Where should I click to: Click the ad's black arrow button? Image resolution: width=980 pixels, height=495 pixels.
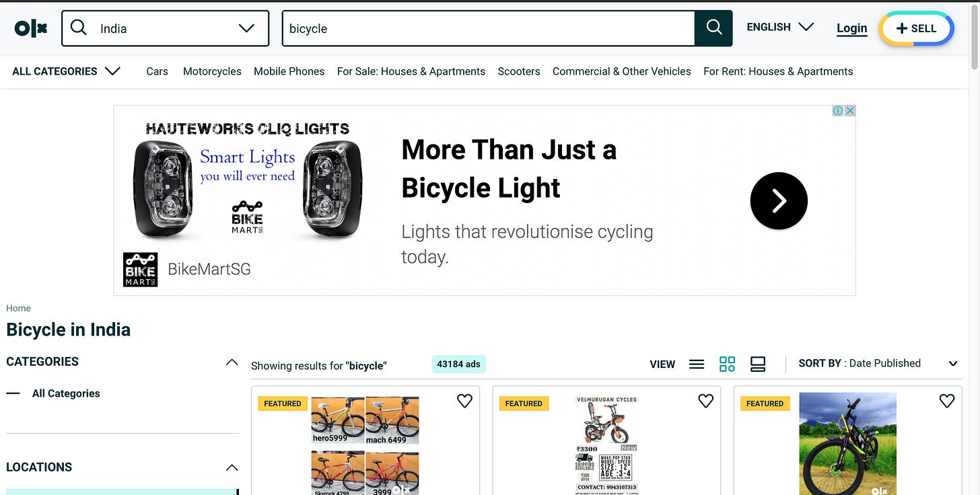click(779, 200)
